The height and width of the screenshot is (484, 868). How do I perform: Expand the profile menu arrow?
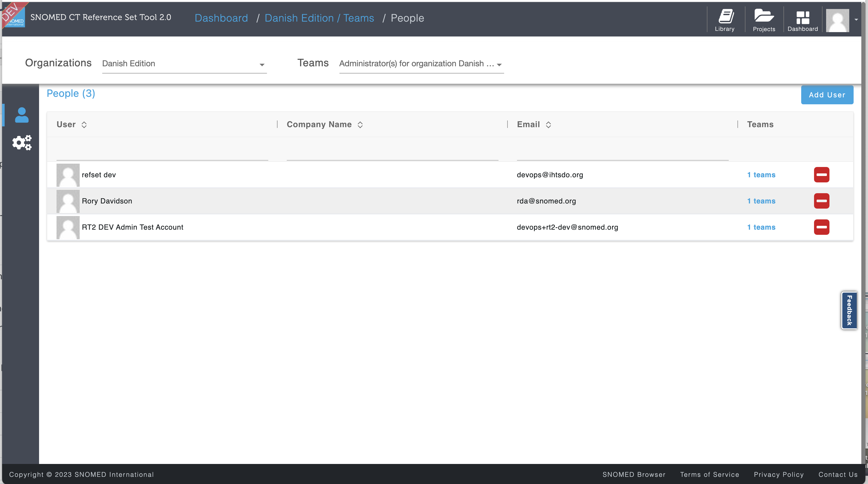pos(856,20)
